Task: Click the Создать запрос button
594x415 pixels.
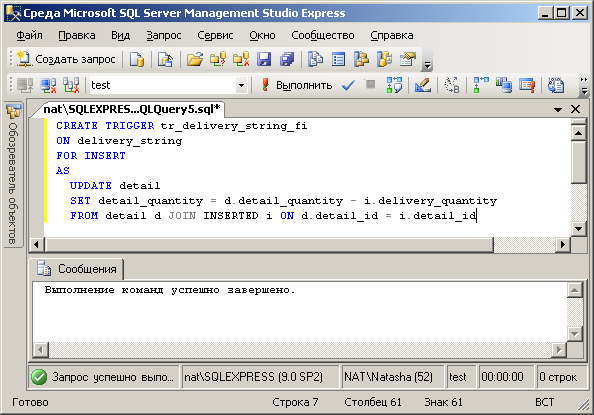Action: 66,60
